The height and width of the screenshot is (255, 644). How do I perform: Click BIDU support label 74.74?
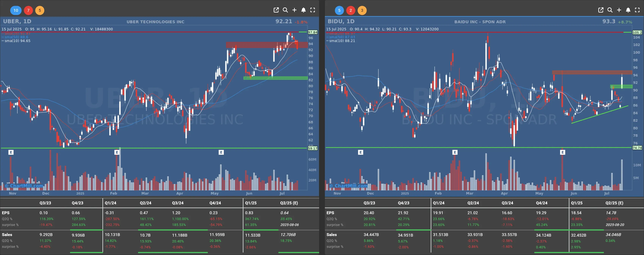(x=637, y=148)
